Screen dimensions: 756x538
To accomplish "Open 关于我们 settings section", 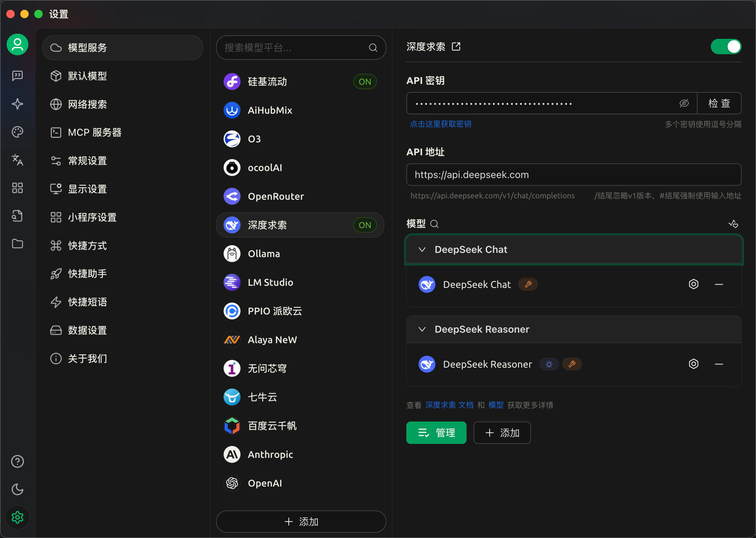I will pos(122,359).
